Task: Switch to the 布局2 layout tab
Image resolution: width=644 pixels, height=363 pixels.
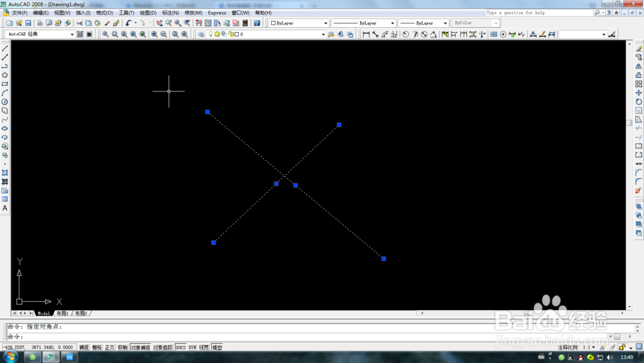Action: (81, 313)
